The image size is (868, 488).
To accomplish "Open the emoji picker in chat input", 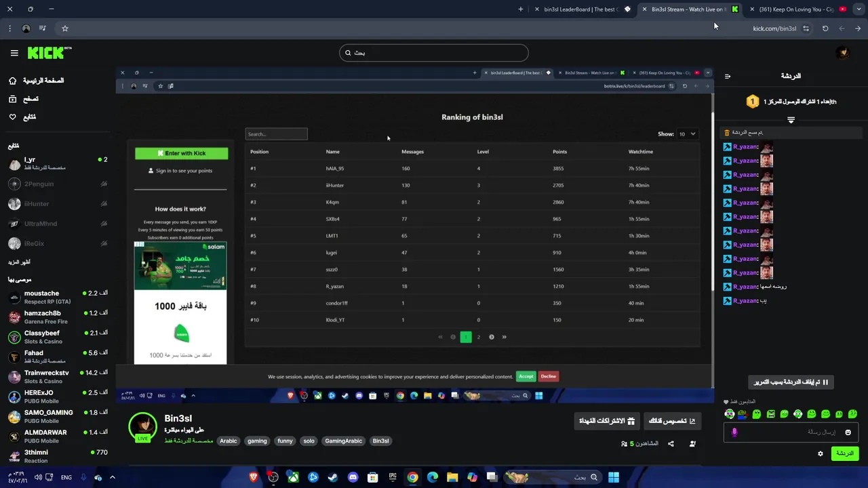I will tap(848, 432).
